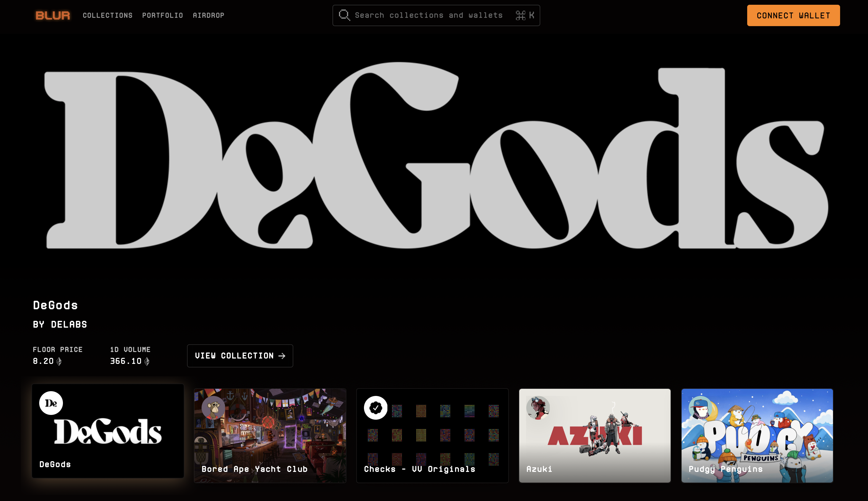Screen dimensions: 868x501
Task: Open the Collections menu item
Action: (107, 15)
